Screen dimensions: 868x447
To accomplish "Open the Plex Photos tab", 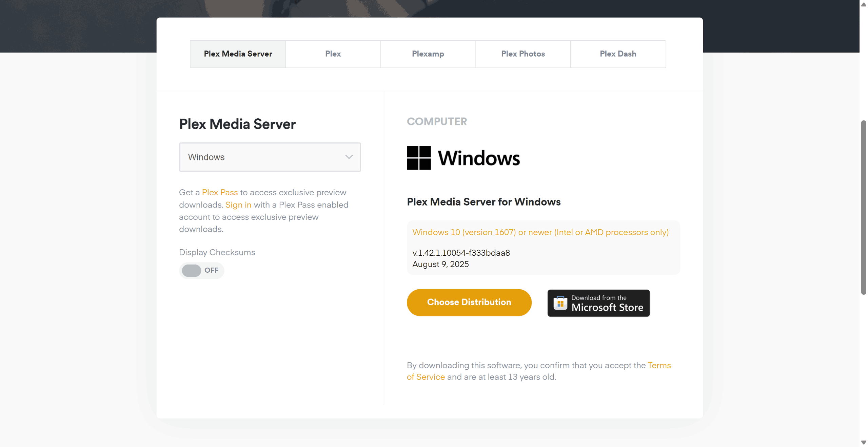I will [x=522, y=54].
